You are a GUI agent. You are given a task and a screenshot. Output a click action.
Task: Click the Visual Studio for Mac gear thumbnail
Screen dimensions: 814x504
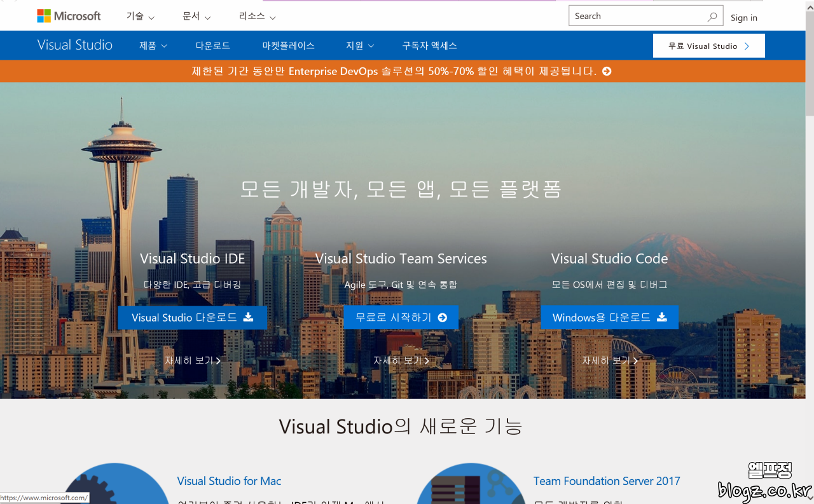point(114,486)
